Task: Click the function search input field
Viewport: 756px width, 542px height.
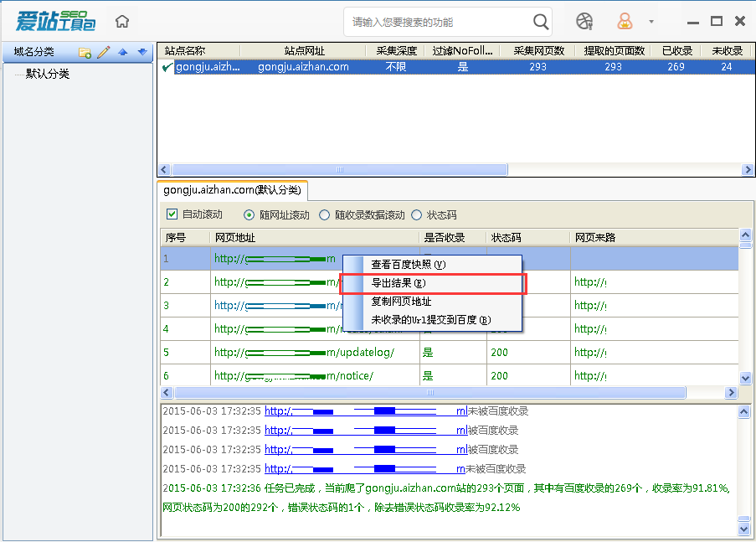Action: point(440,22)
